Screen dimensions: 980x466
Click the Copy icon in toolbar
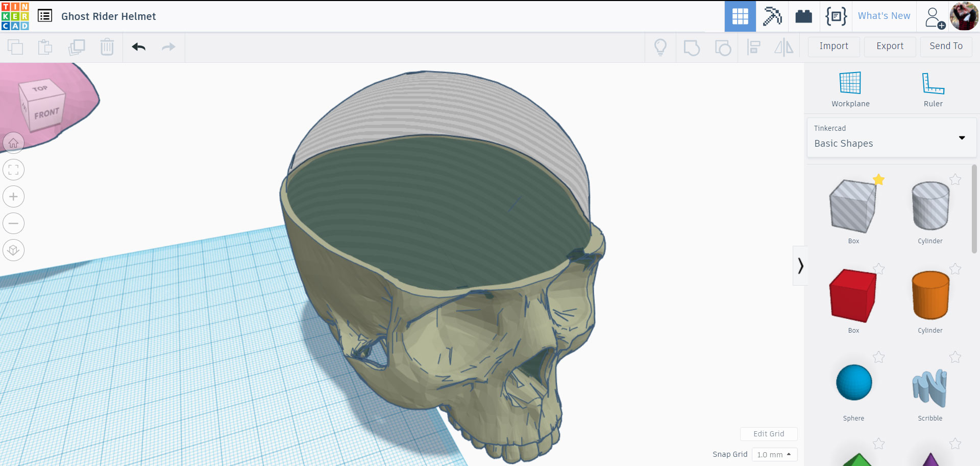[x=15, y=47]
